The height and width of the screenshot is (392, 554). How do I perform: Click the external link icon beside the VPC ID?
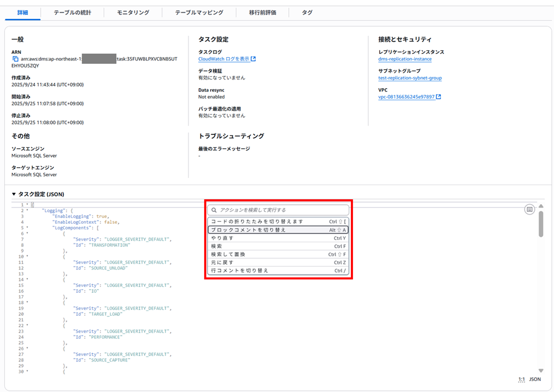pos(439,97)
